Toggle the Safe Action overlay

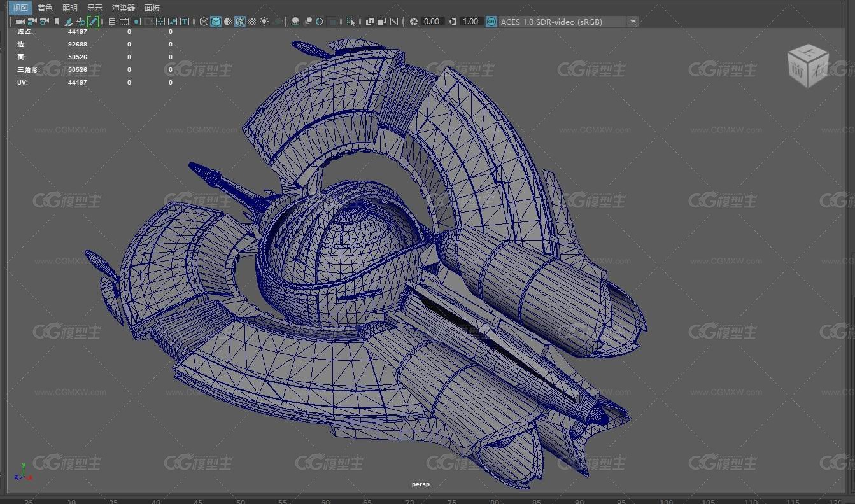(x=173, y=22)
